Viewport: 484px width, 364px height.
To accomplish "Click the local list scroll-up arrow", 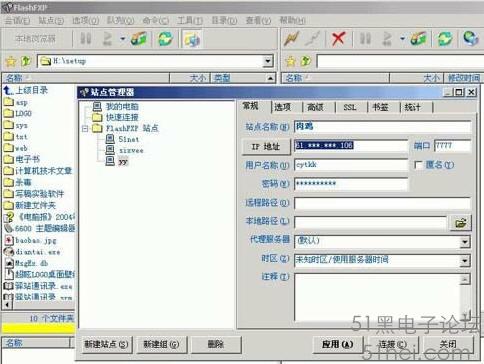I will tap(270, 79).
